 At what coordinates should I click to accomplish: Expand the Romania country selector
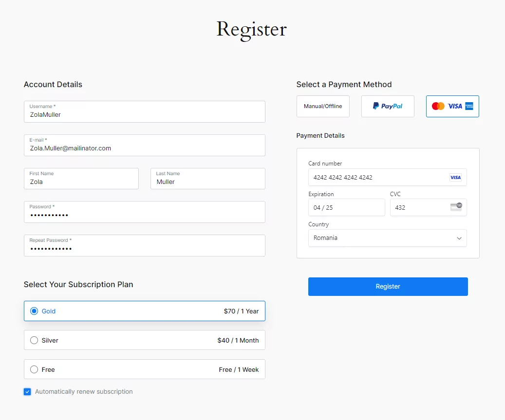(x=458, y=238)
